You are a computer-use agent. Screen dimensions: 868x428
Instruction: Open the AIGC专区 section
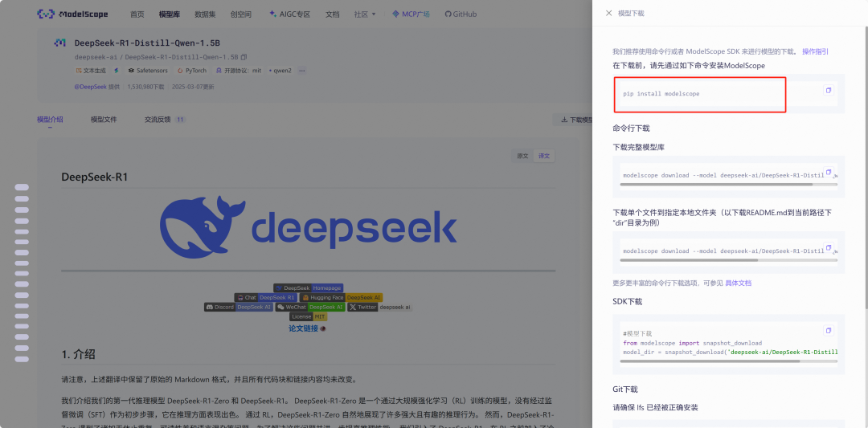click(x=289, y=14)
